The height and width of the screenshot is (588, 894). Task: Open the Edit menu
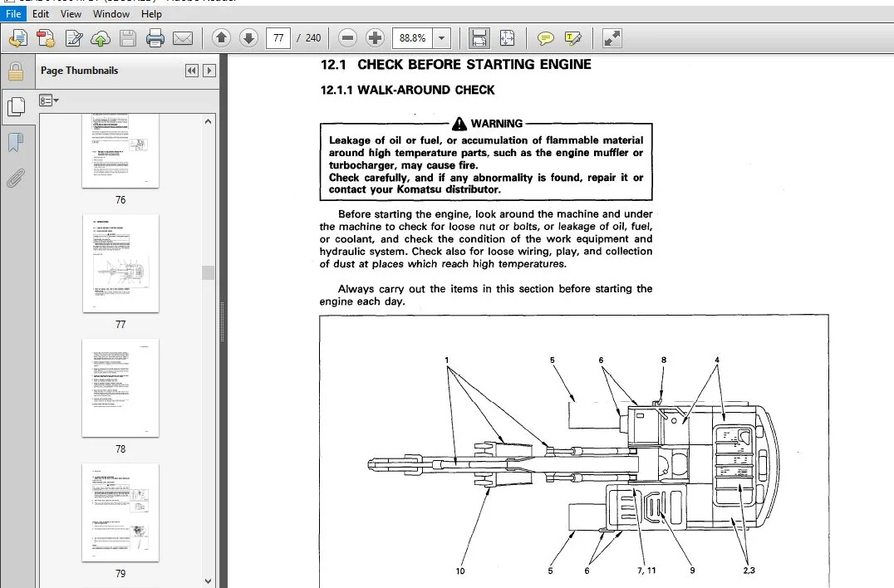41,13
